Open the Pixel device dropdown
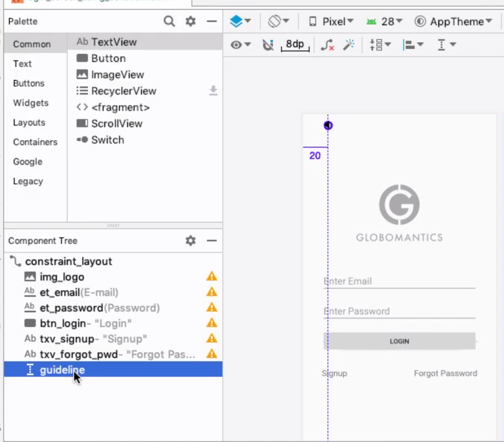504x442 pixels. click(x=331, y=22)
